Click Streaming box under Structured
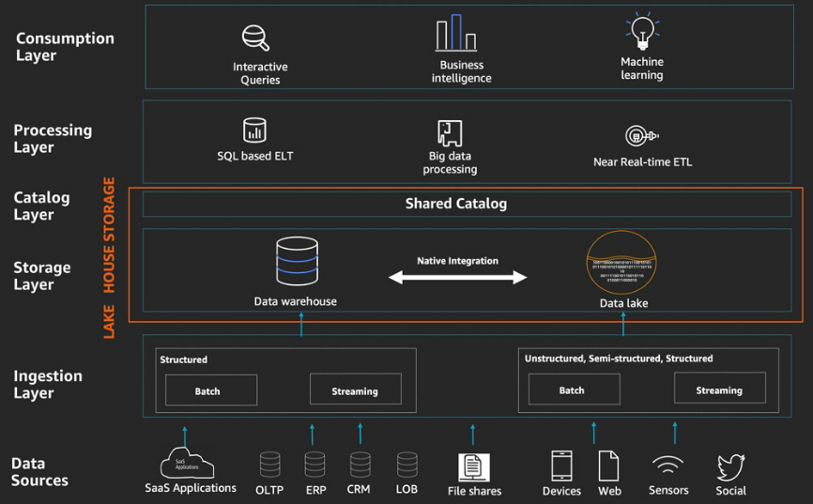The image size is (813, 504). click(x=356, y=389)
